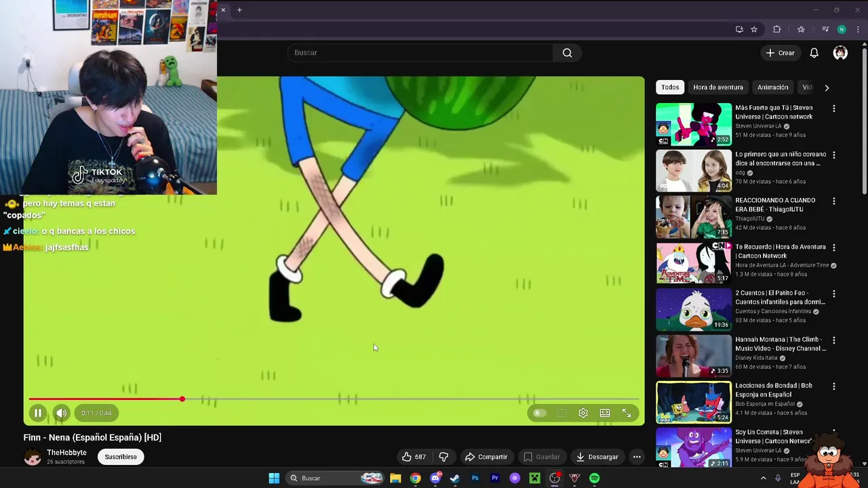Open the Te Recuerdo Hora de Aventura thumbnail

point(694,263)
